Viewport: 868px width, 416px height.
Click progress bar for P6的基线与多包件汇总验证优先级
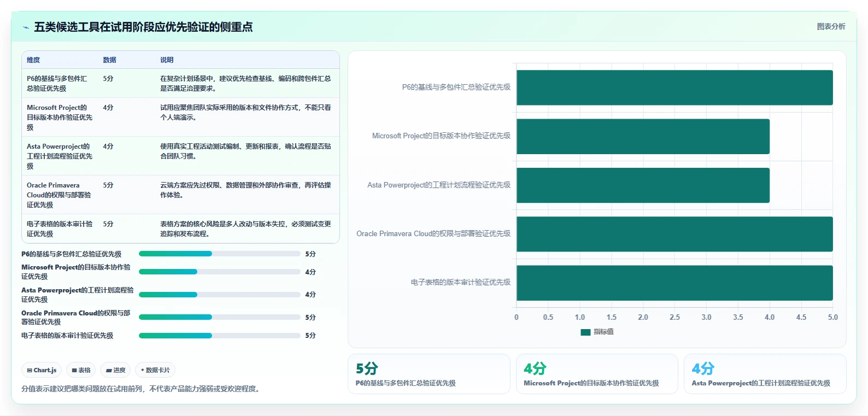(x=220, y=254)
